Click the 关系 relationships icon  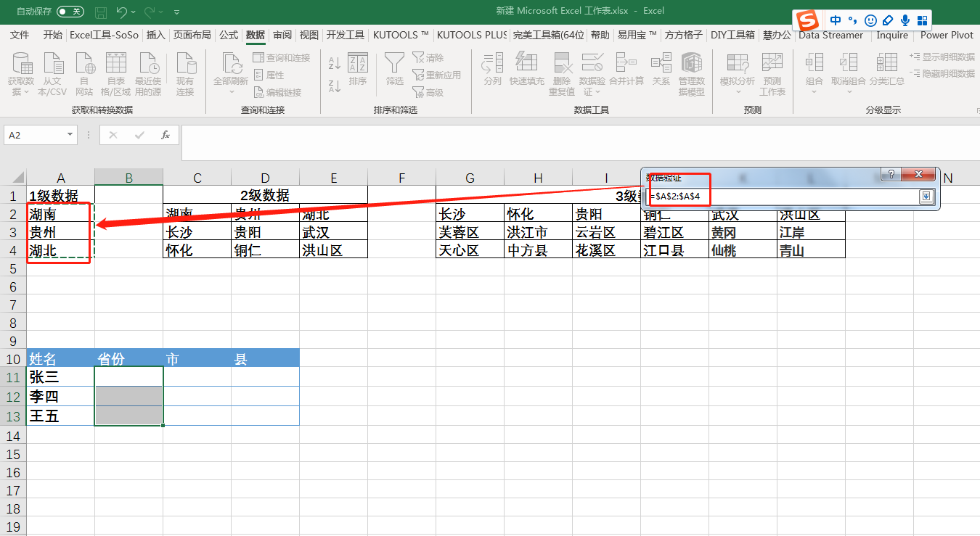point(661,70)
